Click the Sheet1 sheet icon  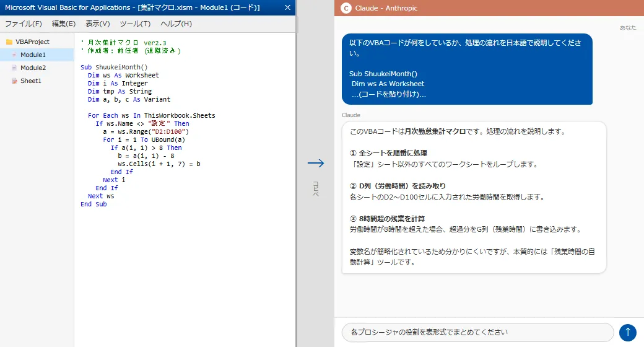(14, 81)
